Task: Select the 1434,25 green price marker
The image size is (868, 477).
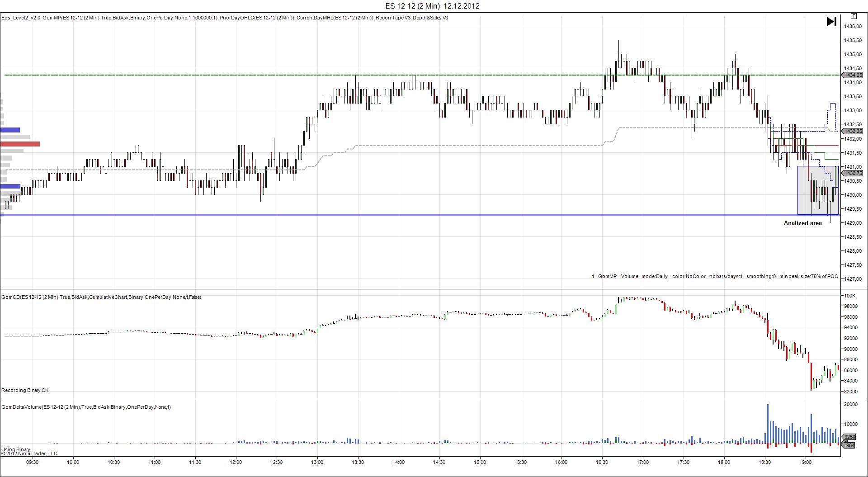Action: [x=852, y=75]
